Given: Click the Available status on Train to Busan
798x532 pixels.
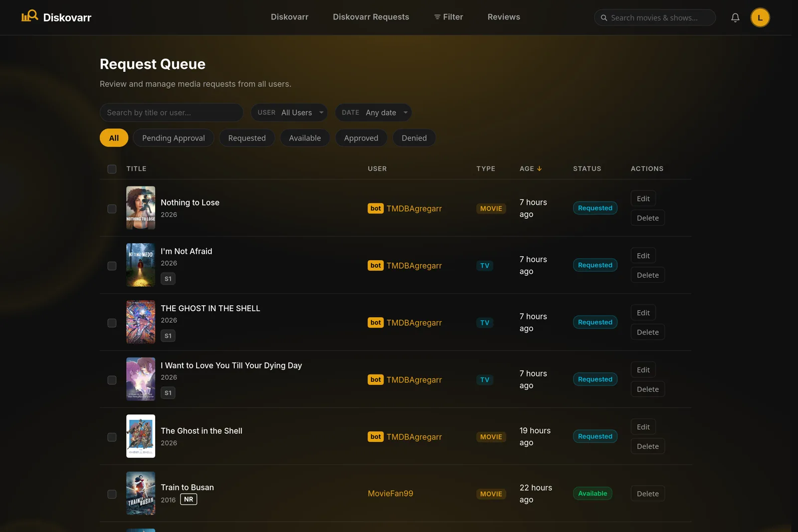Looking at the screenshot, I should 593,494.
